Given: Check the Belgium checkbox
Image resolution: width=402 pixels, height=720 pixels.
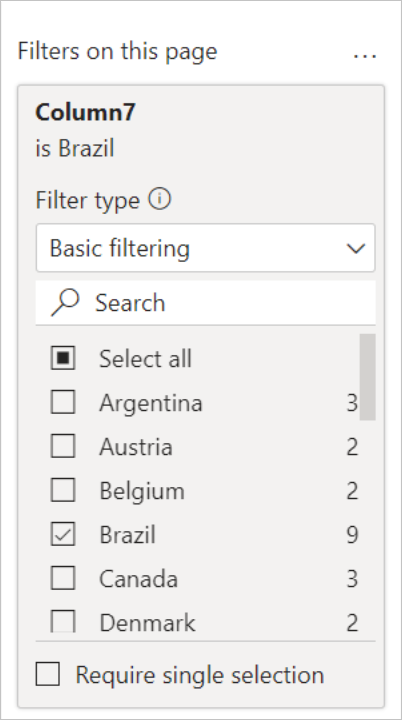Looking at the screenshot, I should pyautogui.click(x=63, y=490).
